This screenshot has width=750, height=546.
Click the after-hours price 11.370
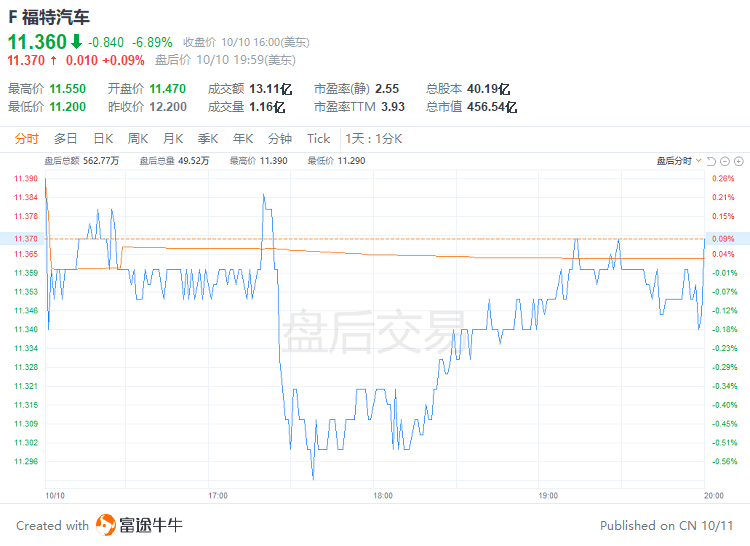(x=26, y=60)
